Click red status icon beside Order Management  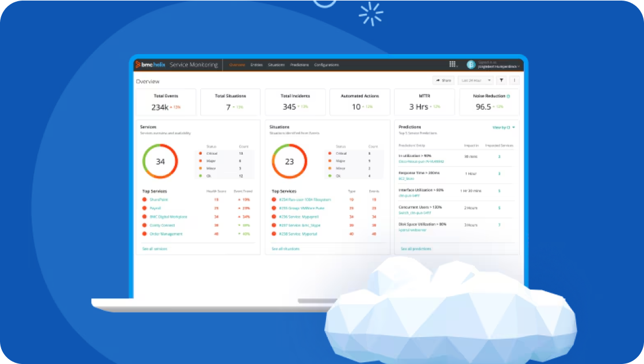tap(144, 234)
